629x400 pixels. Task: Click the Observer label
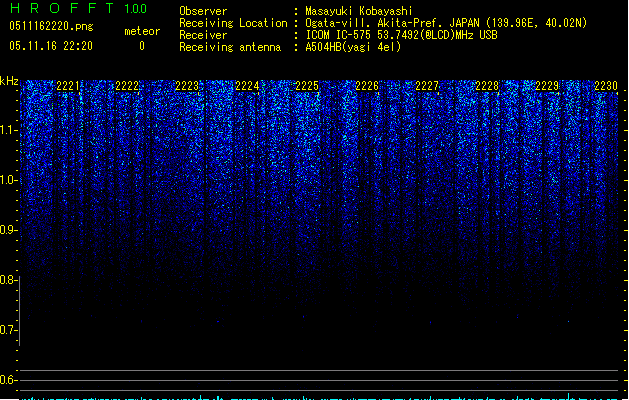[203, 11]
